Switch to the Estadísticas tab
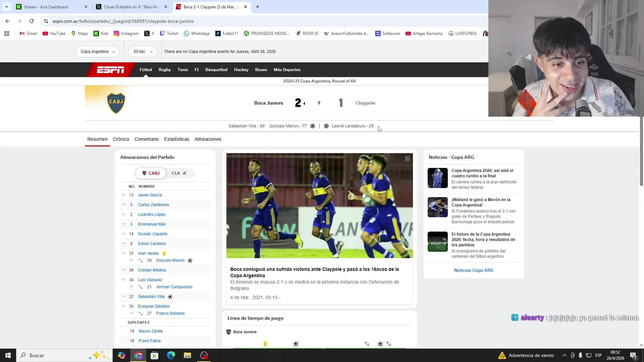The height and width of the screenshot is (362, 644). pyautogui.click(x=177, y=139)
